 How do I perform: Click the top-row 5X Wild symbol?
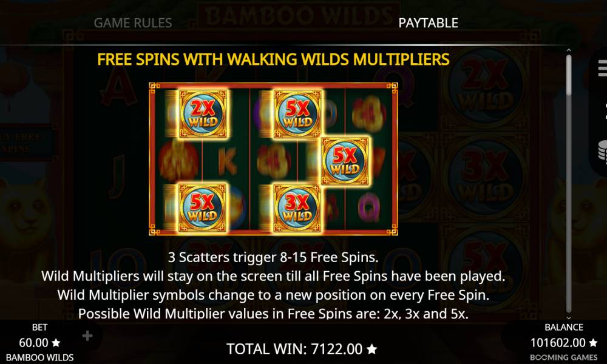click(x=297, y=113)
